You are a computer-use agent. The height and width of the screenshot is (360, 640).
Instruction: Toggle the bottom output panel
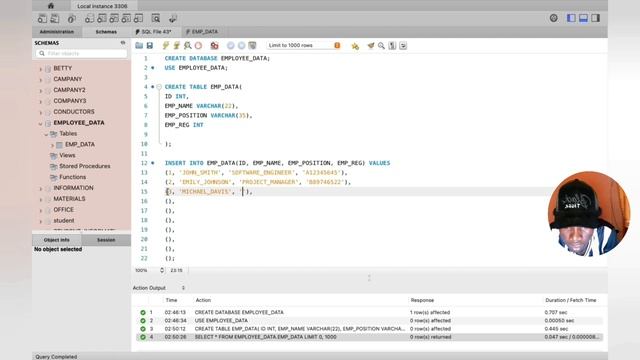point(583,18)
